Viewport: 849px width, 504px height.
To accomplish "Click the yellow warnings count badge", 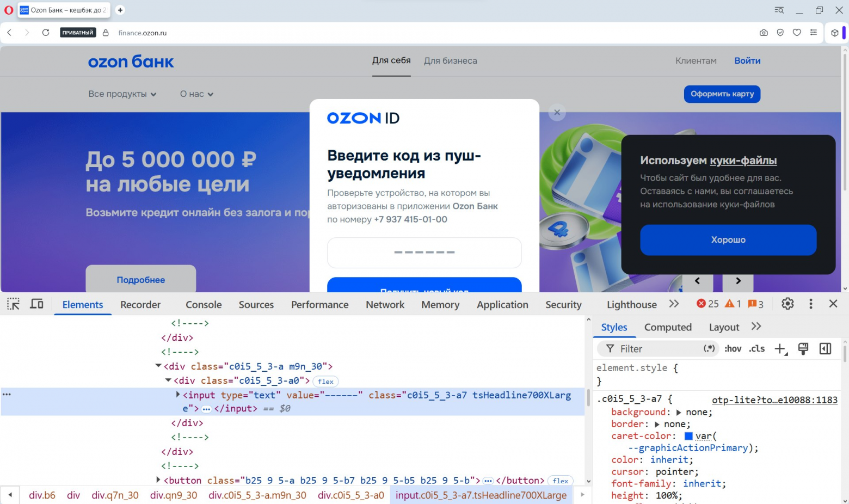I will tap(733, 304).
